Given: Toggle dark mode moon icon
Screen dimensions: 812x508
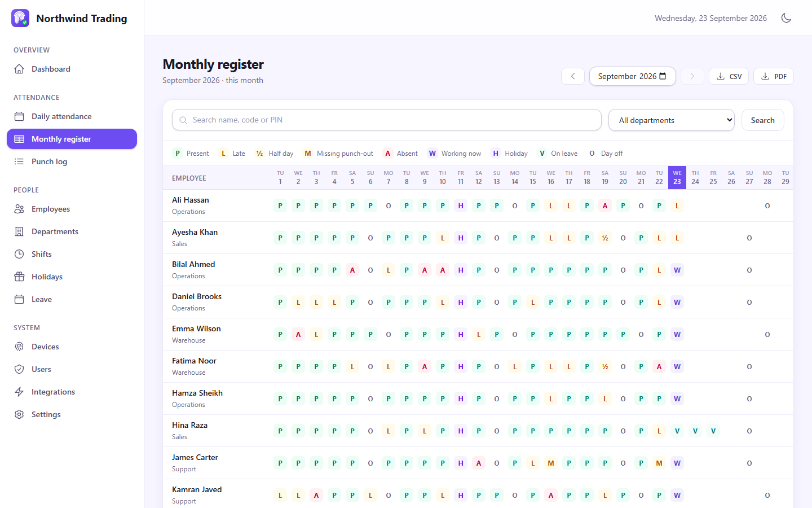Looking at the screenshot, I should [786, 18].
